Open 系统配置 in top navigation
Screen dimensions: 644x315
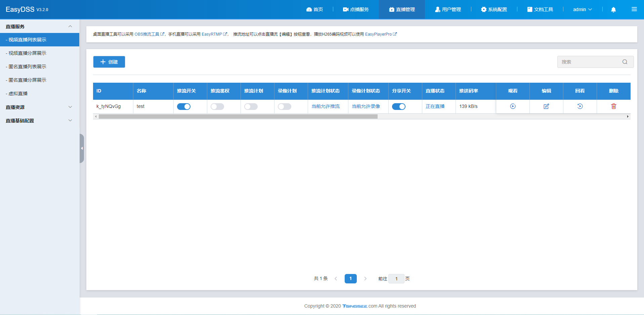click(494, 9)
